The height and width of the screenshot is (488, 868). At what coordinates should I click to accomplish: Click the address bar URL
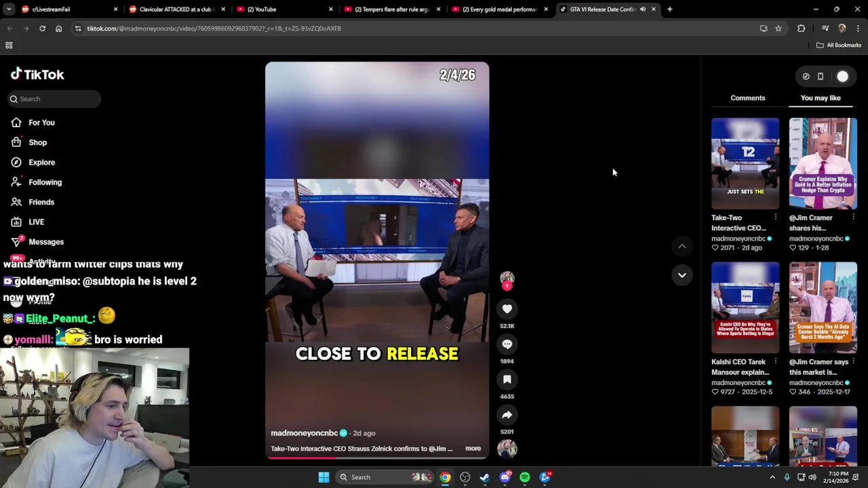(x=214, y=28)
